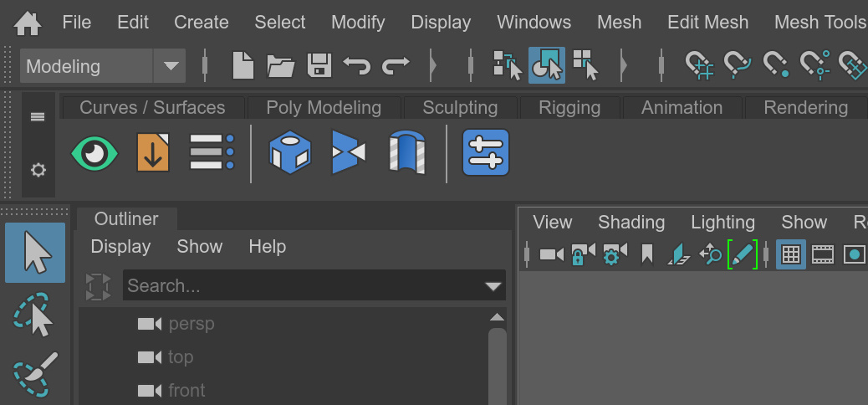The height and width of the screenshot is (405, 868).
Task: Open Outliner search filter dropdown arrow
Action: tap(493, 286)
